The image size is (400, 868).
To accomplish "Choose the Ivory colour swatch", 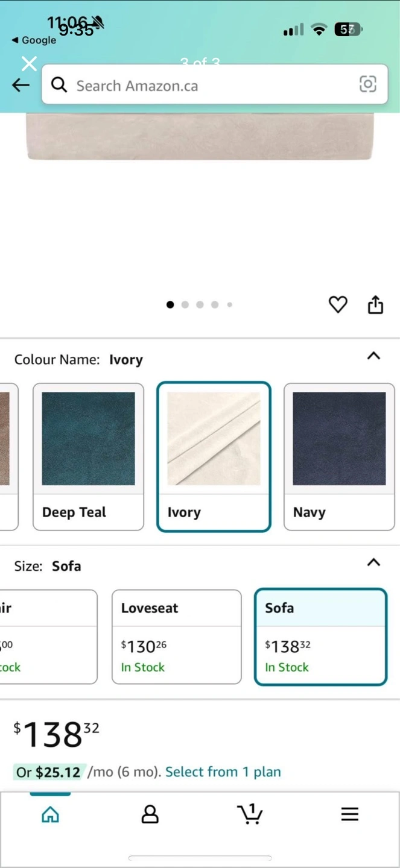I will pyautogui.click(x=214, y=457).
